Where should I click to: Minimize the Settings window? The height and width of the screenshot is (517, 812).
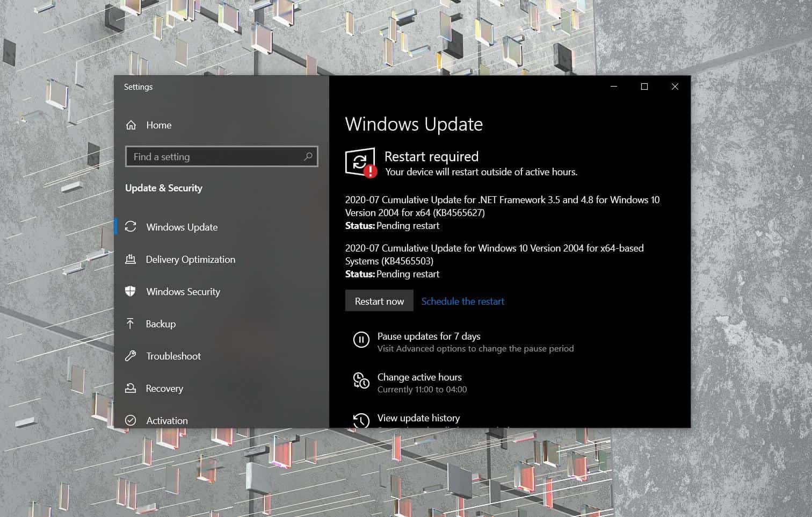[614, 87]
